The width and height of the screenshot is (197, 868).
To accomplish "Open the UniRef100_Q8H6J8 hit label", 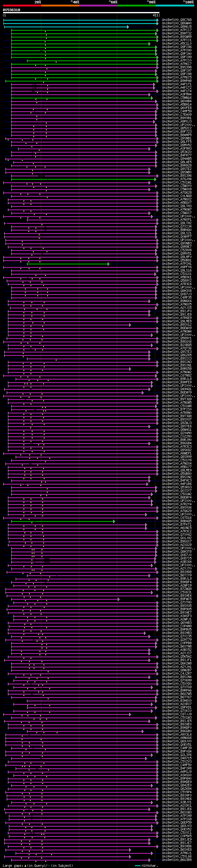I will pos(177,26).
